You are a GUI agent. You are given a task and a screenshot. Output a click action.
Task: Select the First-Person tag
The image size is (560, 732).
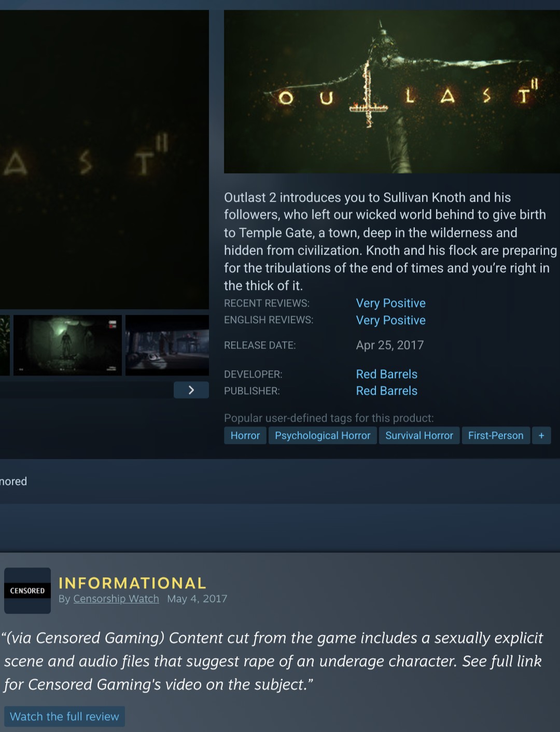tap(496, 435)
